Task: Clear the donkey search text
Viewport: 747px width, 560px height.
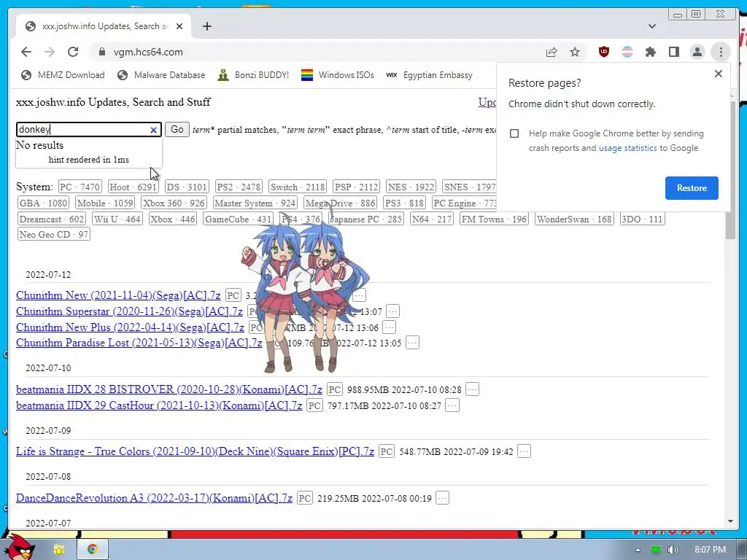Action: [x=153, y=130]
